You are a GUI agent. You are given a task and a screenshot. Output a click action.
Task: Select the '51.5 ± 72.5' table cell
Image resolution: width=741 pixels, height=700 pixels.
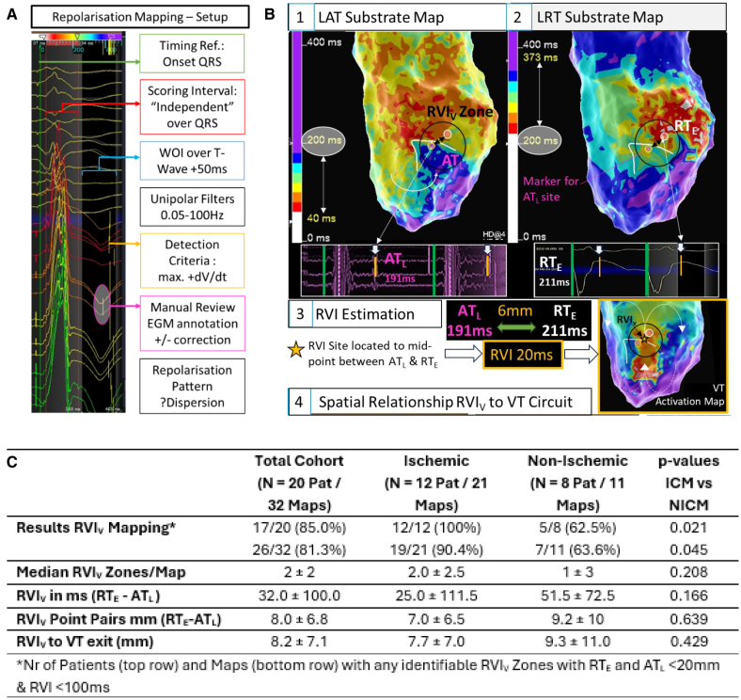click(x=577, y=596)
